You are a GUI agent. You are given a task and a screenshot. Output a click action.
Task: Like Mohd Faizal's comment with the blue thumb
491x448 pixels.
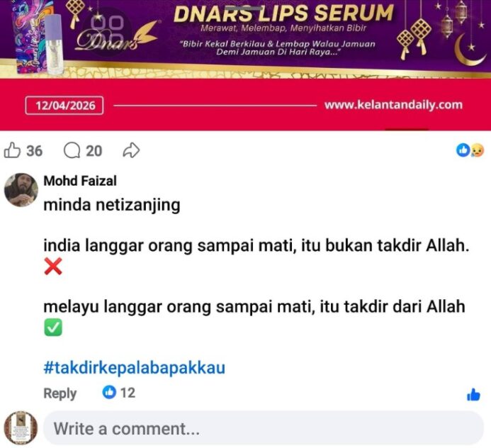point(473,395)
